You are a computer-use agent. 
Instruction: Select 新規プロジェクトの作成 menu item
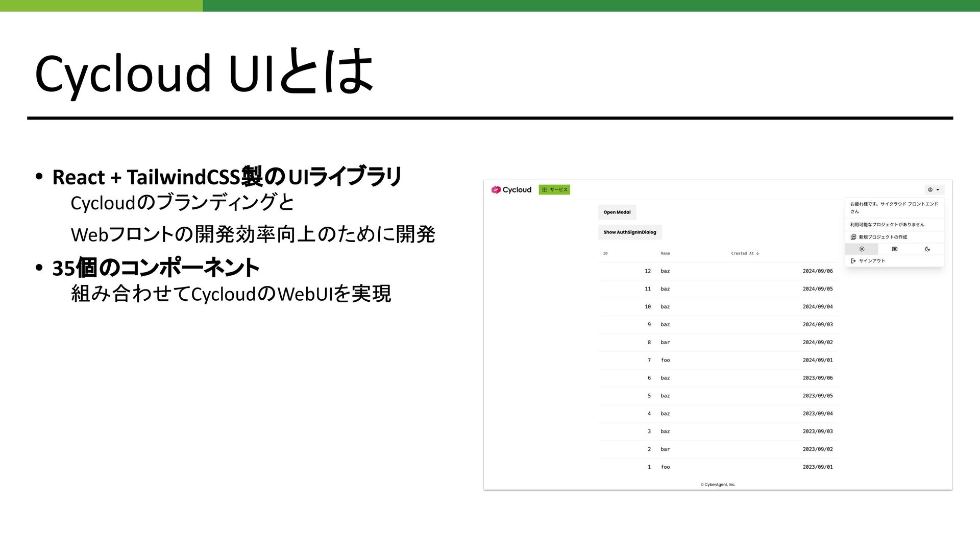(883, 237)
